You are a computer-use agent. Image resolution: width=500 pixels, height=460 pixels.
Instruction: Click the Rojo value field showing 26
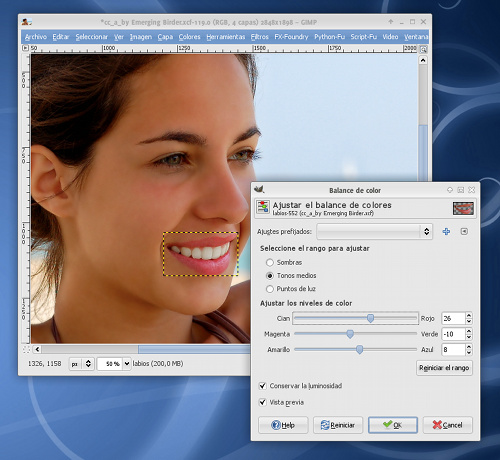click(x=453, y=318)
